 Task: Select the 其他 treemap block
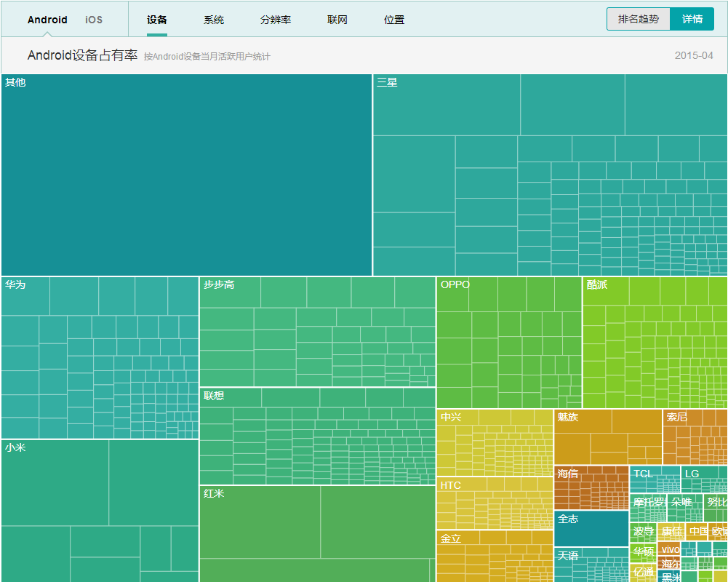pyautogui.click(x=187, y=175)
